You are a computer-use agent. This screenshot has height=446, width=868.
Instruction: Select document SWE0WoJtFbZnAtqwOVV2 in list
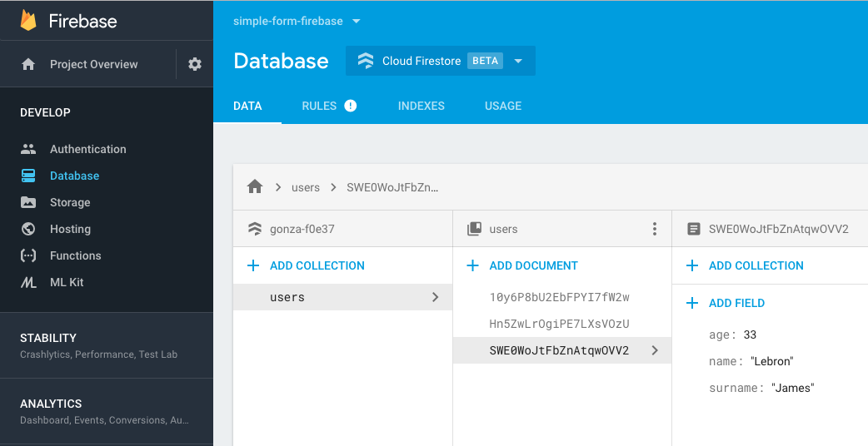coord(562,350)
